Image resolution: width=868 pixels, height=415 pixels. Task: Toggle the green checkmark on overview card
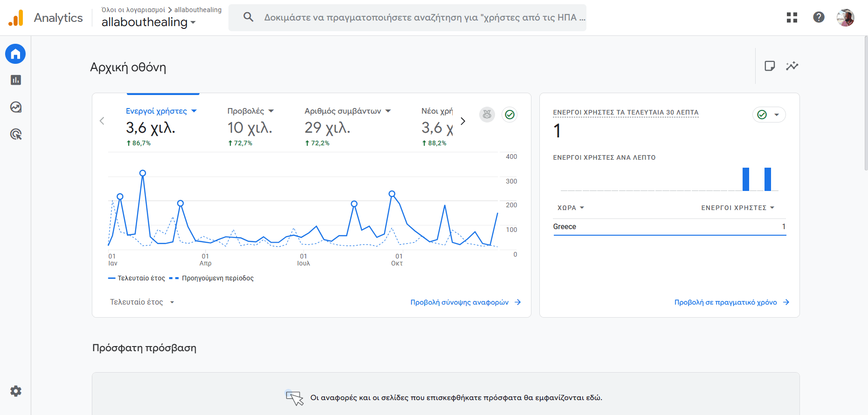coord(510,115)
